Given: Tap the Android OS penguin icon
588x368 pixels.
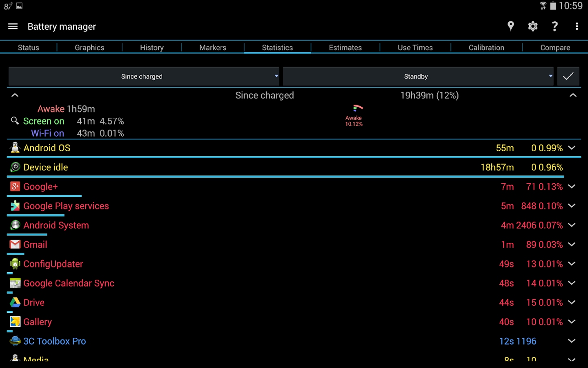Looking at the screenshot, I should point(15,148).
